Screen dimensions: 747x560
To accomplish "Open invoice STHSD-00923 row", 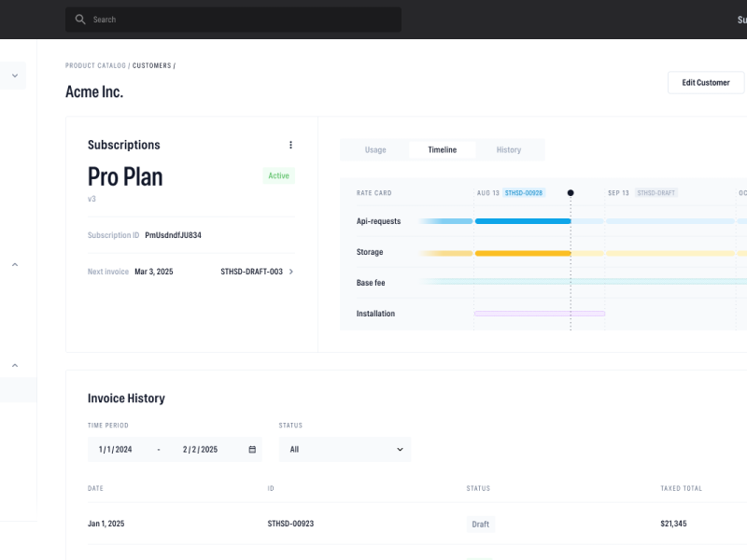I will tap(417, 524).
